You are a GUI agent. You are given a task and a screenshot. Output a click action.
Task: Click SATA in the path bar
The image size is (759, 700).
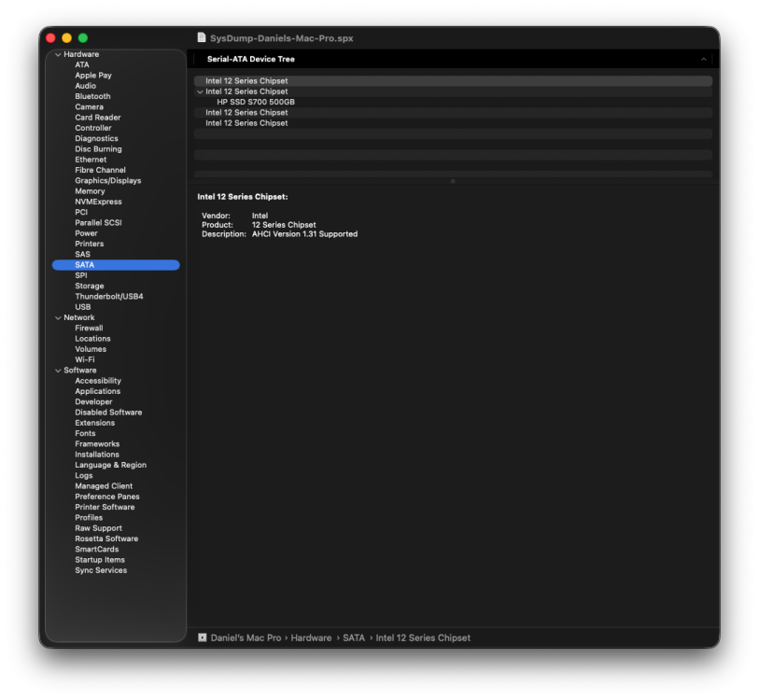tap(354, 638)
